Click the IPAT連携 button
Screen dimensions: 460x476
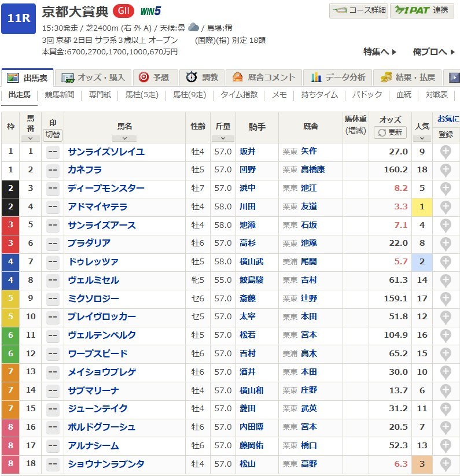422,10
